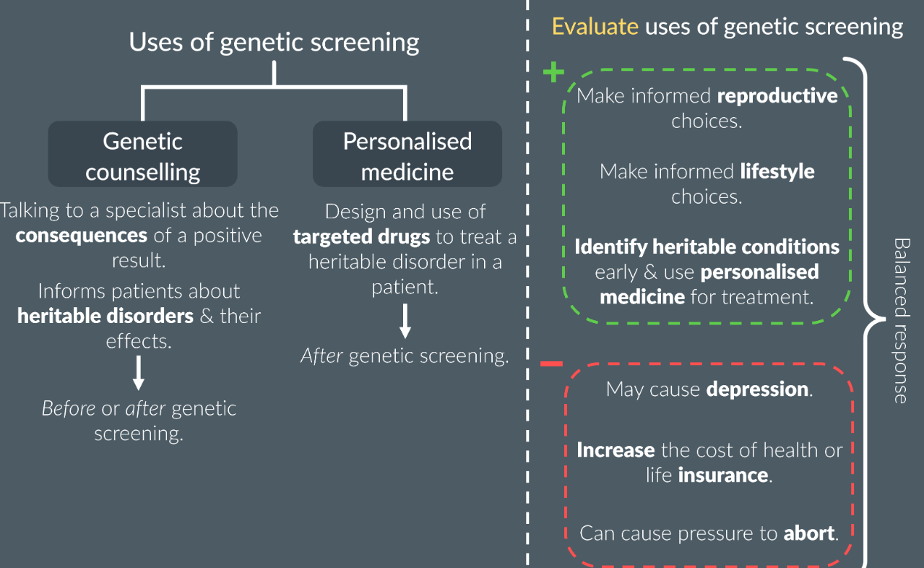The width and height of the screenshot is (924, 568).
Task: Select the "May cause depression." statement
Action: (x=709, y=390)
